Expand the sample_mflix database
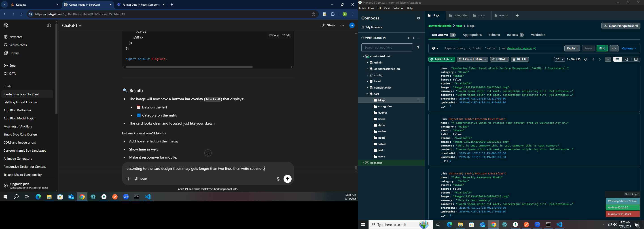The height and width of the screenshot is (229, 644). (x=367, y=88)
